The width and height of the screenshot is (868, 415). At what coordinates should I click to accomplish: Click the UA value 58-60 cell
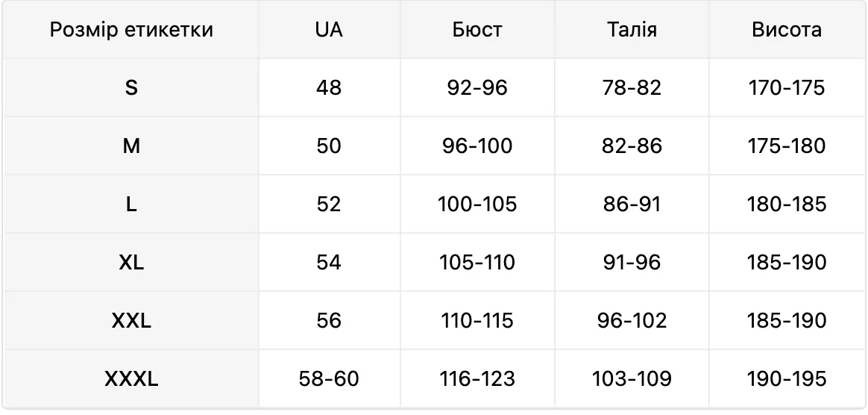[x=329, y=379]
